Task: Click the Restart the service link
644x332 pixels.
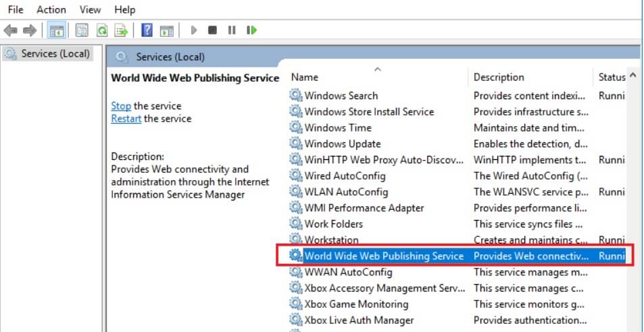Action: pos(126,119)
